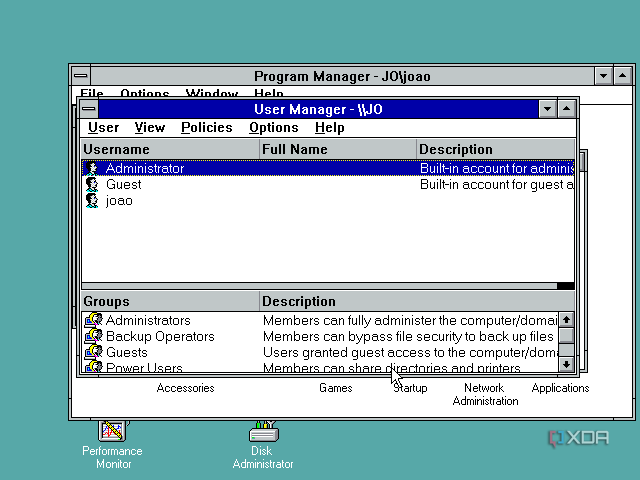Viewport: 640px width, 480px height.
Task: Select the Accessories program group label
Action: 185,388
